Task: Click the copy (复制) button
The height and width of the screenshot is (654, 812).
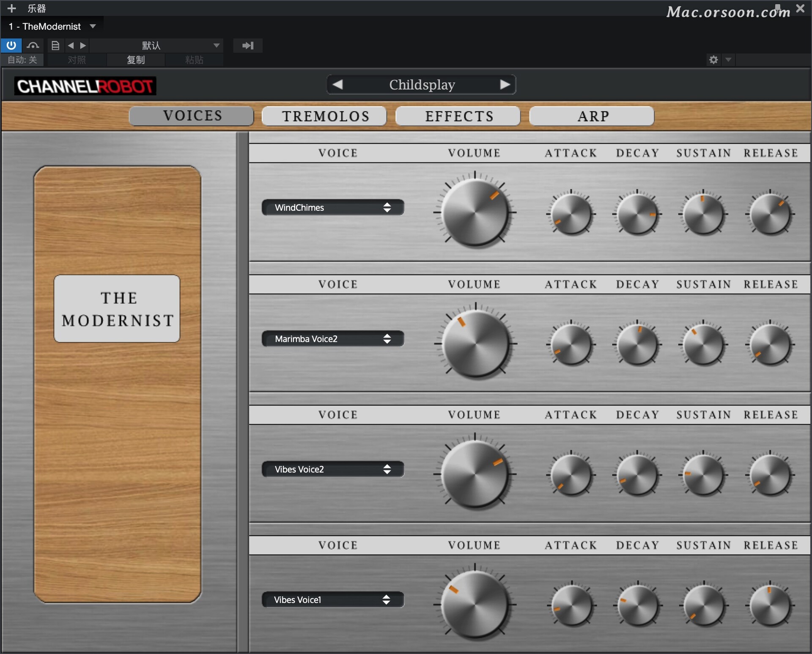Action: coord(136,60)
